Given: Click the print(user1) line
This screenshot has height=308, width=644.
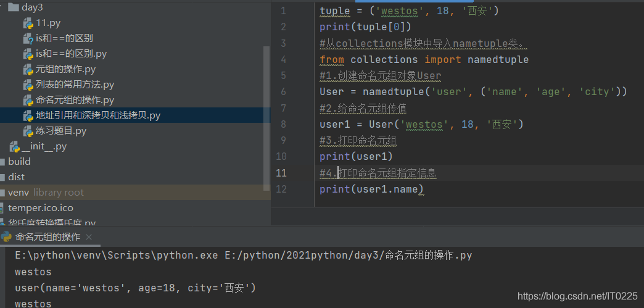Looking at the screenshot, I should [356, 157].
